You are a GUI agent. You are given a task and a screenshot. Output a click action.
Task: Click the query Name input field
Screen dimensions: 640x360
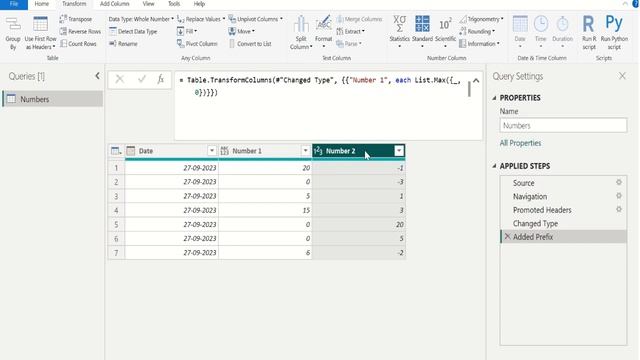563,125
